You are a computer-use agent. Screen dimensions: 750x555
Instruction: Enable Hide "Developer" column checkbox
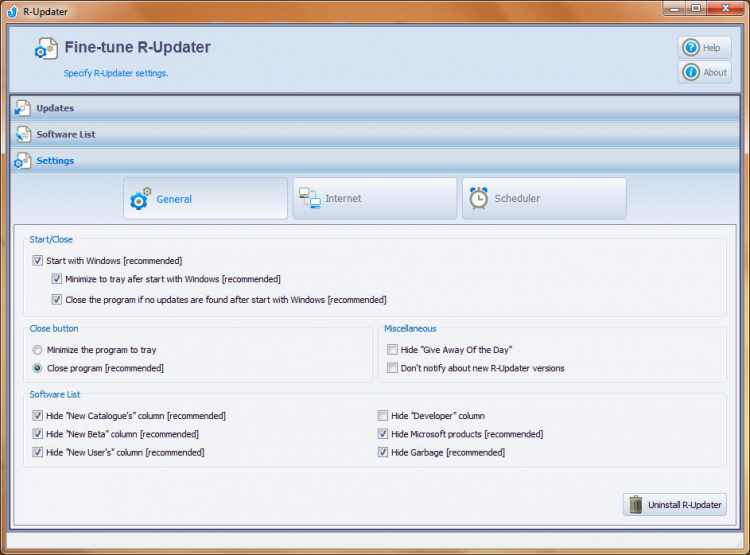(x=383, y=416)
